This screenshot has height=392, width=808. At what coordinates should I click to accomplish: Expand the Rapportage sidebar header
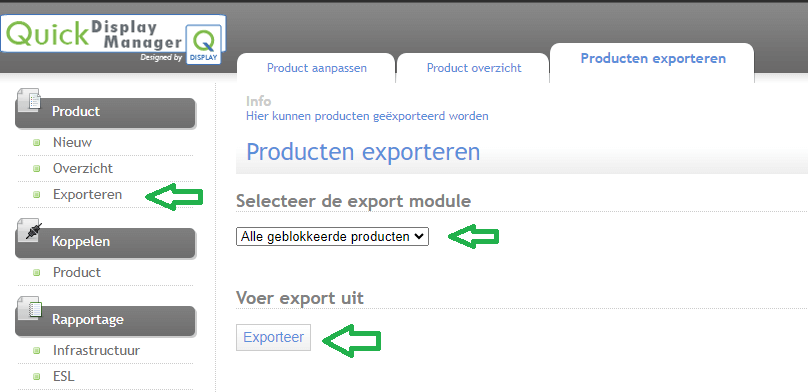click(105, 320)
